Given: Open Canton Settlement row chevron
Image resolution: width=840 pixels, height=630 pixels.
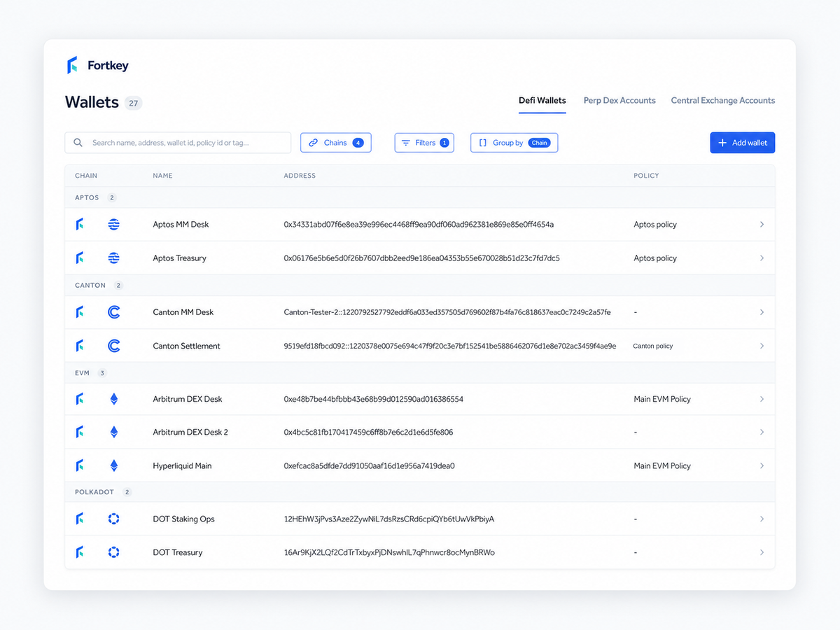Looking at the screenshot, I should 762,346.
